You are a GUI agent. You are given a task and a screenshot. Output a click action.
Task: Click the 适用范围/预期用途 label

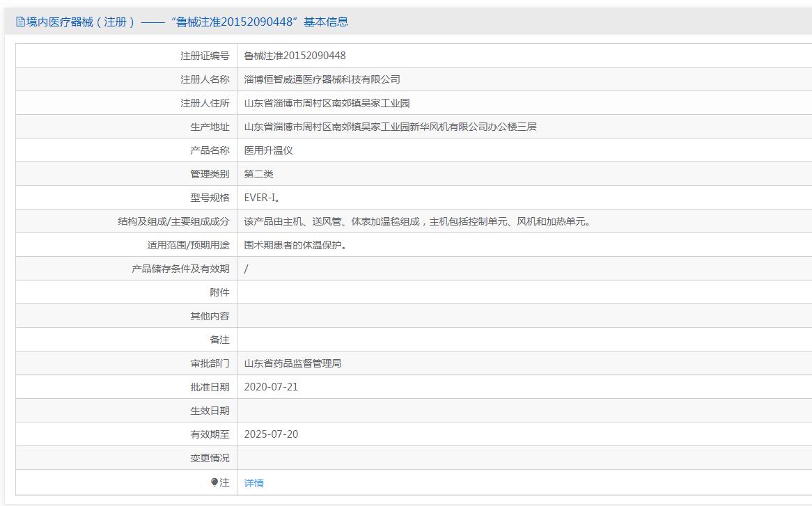tap(188, 245)
